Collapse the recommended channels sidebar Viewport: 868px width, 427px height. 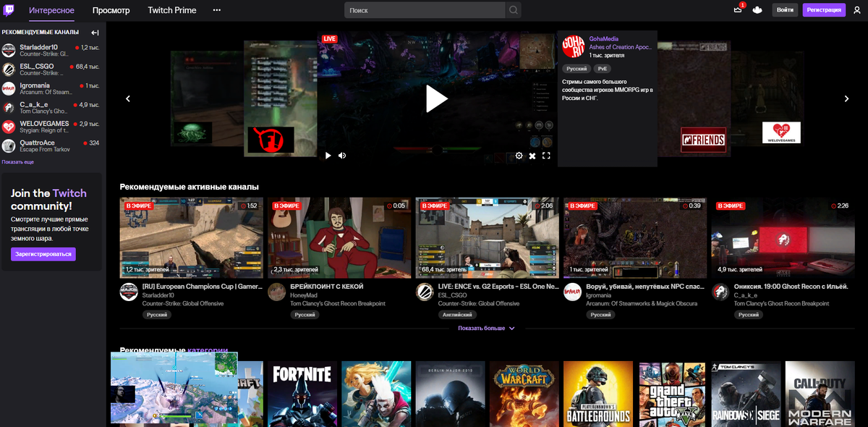pyautogui.click(x=95, y=33)
